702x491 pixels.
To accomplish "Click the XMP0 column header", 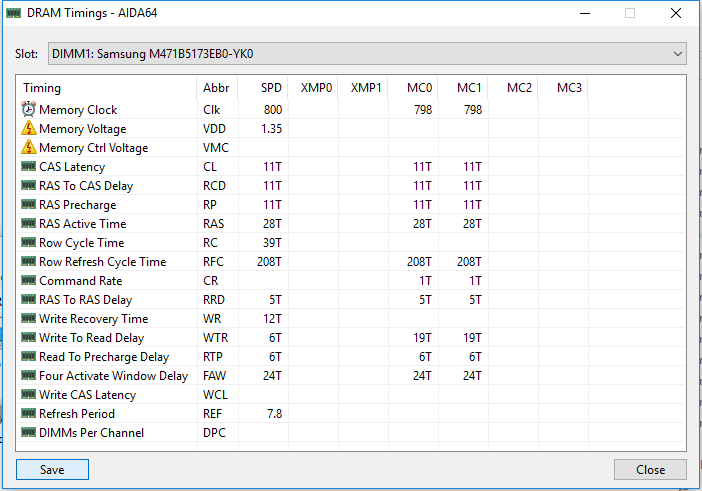I will tap(316, 88).
